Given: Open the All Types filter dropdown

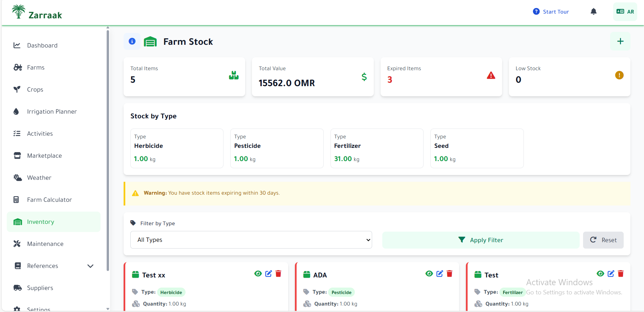Looking at the screenshot, I should point(251,240).
